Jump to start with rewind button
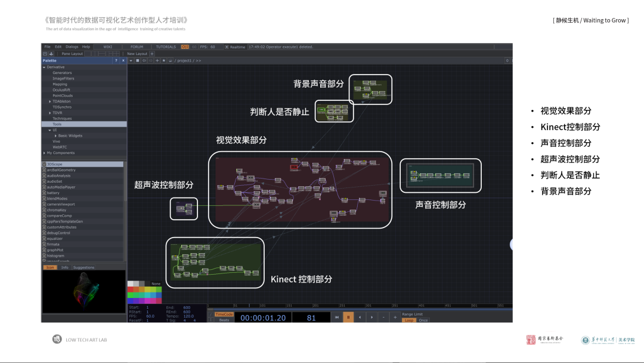The image size is (644, 363). pos(337,317)
